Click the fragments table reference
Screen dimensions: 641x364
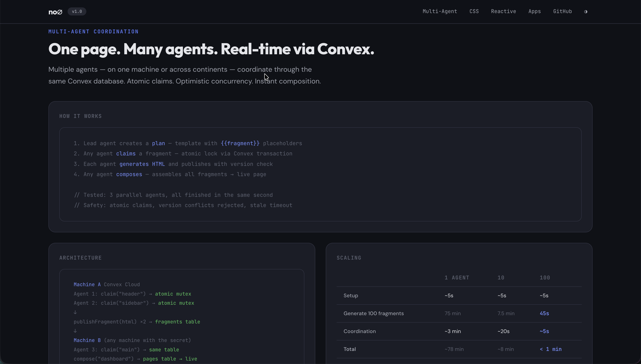click(x=177, y=322)
